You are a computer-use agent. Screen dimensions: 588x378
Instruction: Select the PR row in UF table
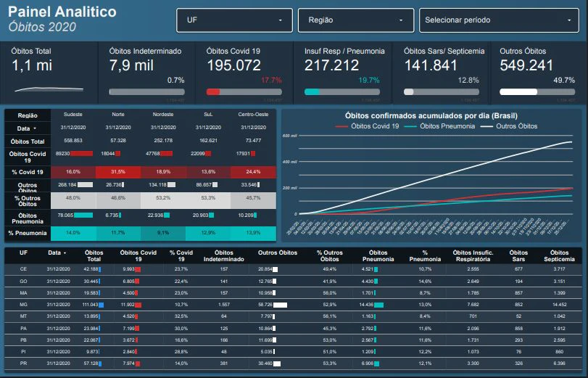click(293, 363)
